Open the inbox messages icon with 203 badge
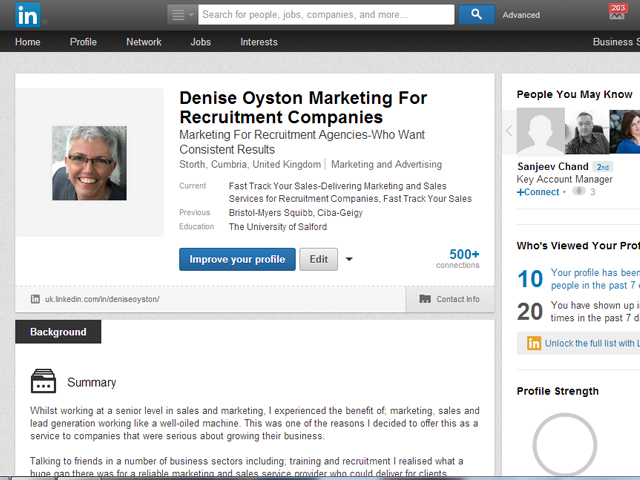The height and width of the screenshot is (480, 640). [617, 12]
